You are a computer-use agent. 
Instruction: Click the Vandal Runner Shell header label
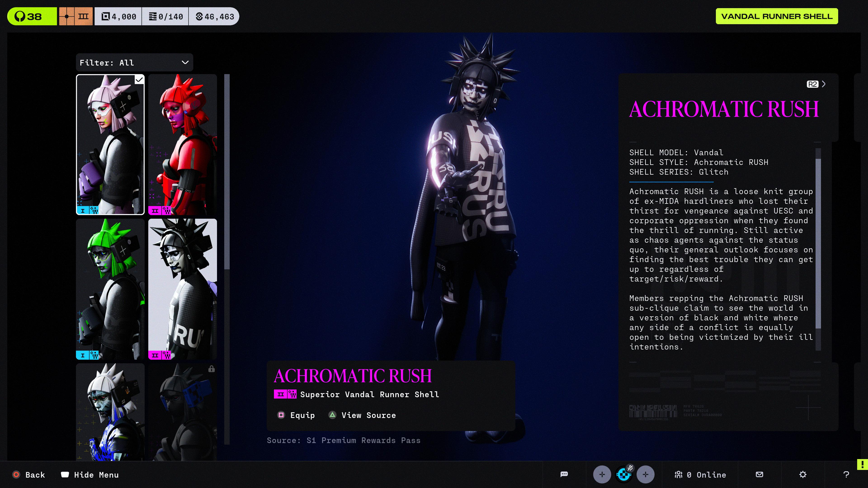(777, 16)
